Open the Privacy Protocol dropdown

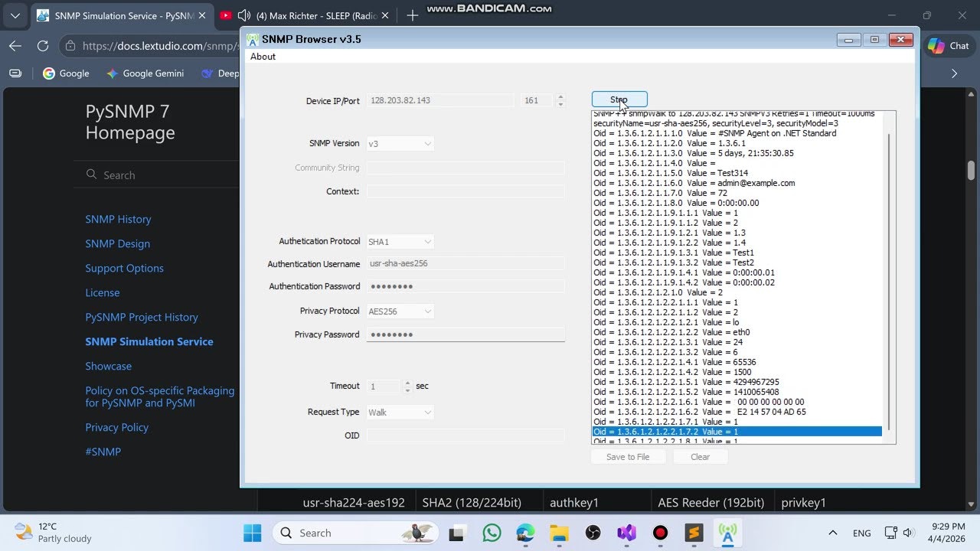point(400,311)
